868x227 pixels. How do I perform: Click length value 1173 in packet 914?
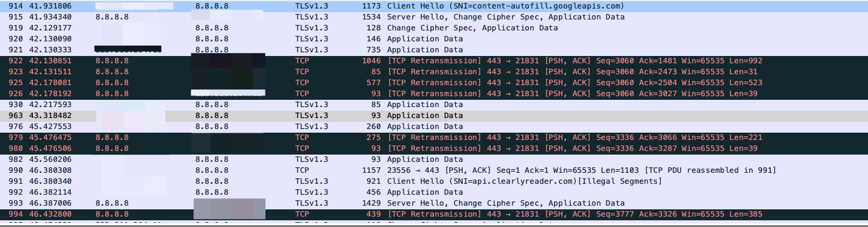pyautogui.click(x=371, y=6)
